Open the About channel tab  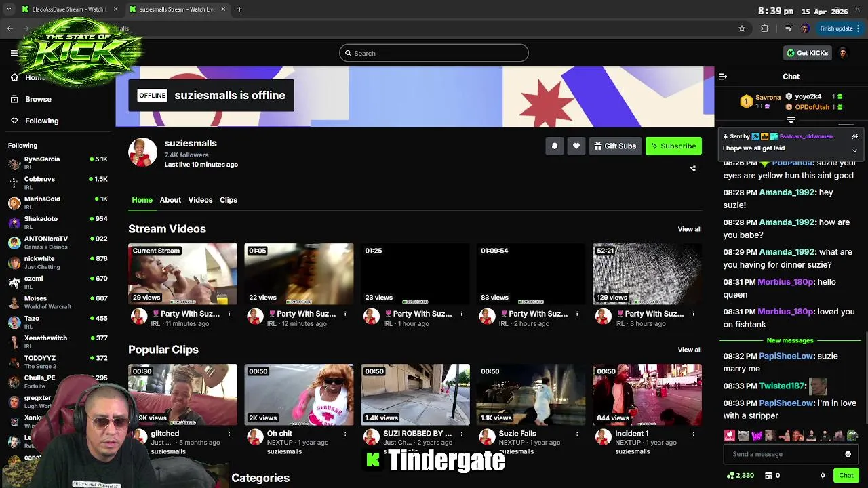pyautogui.click(x=170, y=200)
